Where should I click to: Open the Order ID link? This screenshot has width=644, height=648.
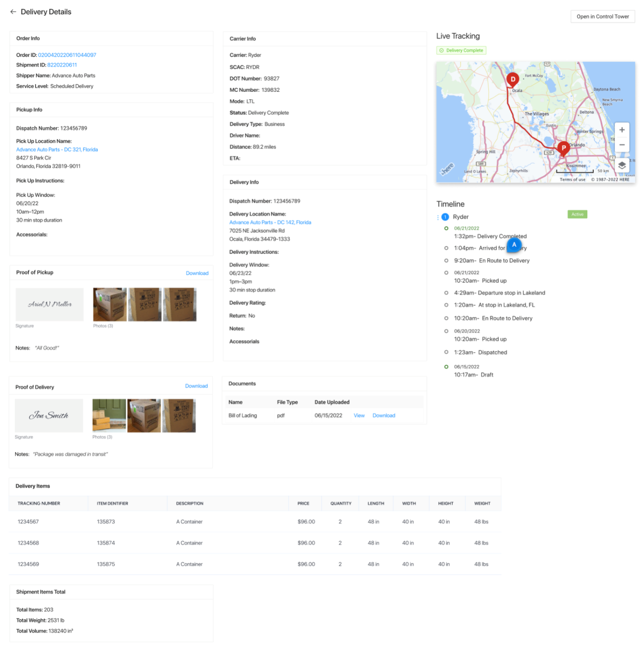67,55
